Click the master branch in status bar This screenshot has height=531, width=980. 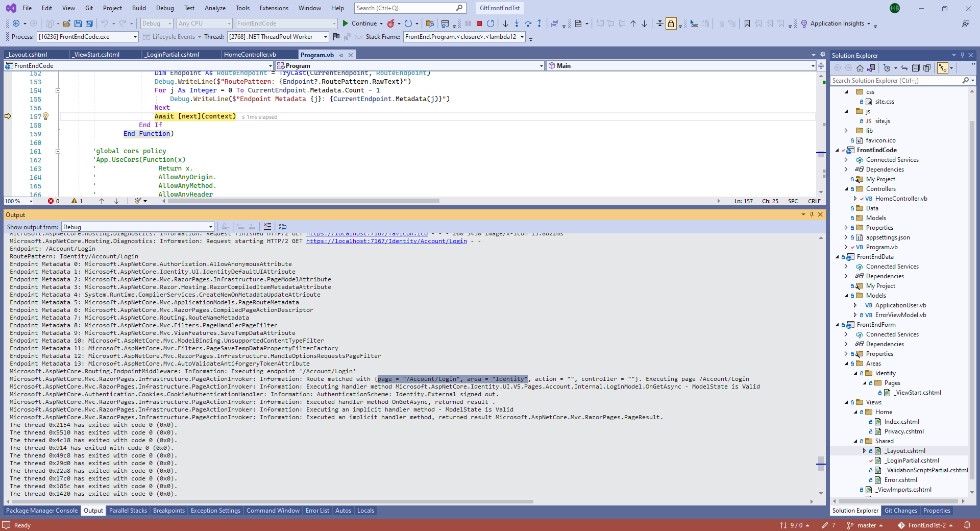point(865,525)
